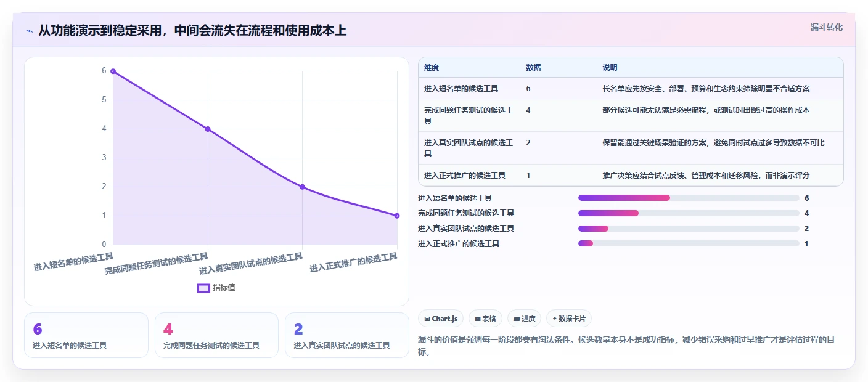Click the x-axis label 完成同题任务测试的候选工具

point(157,263)
